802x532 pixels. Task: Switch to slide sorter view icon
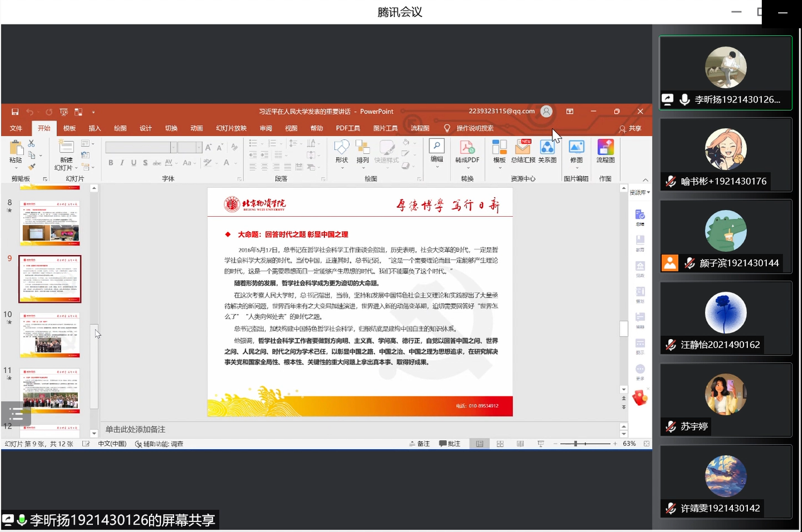(x=500, y=443)
